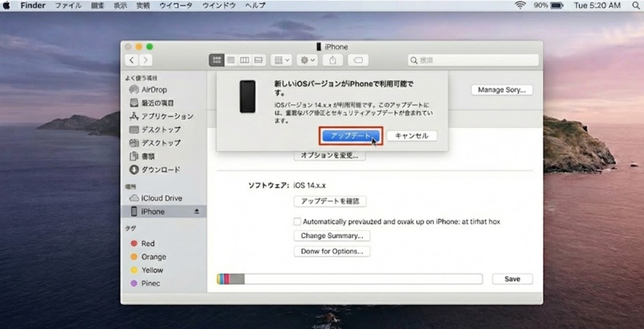Switch to column view
644x329 pixels.
coord(245,60)
